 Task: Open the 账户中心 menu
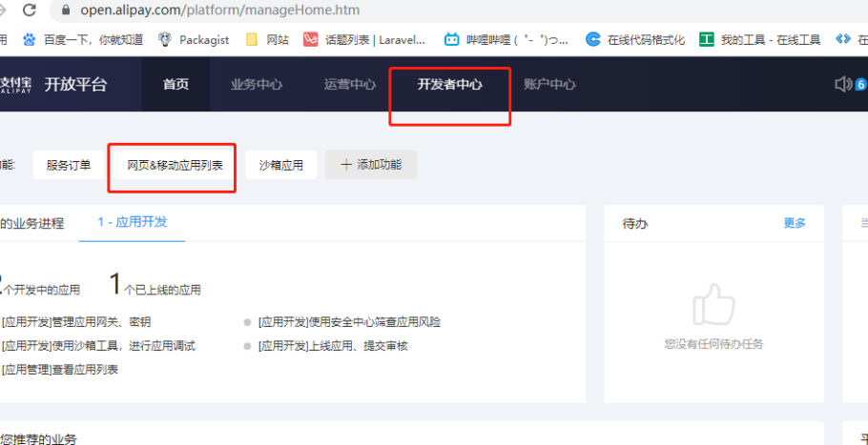pos(549,84)
